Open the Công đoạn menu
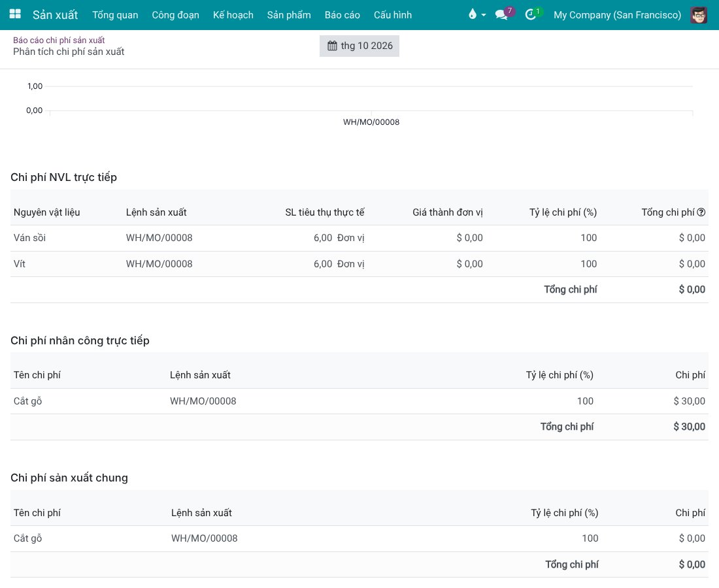 (176, 14)
